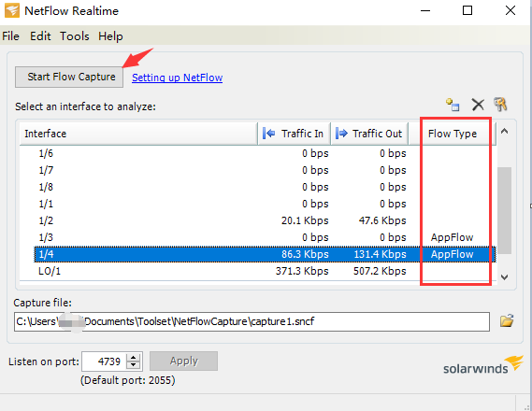Click AppFlow flow type in row 1/4

[x=452, y=254]
